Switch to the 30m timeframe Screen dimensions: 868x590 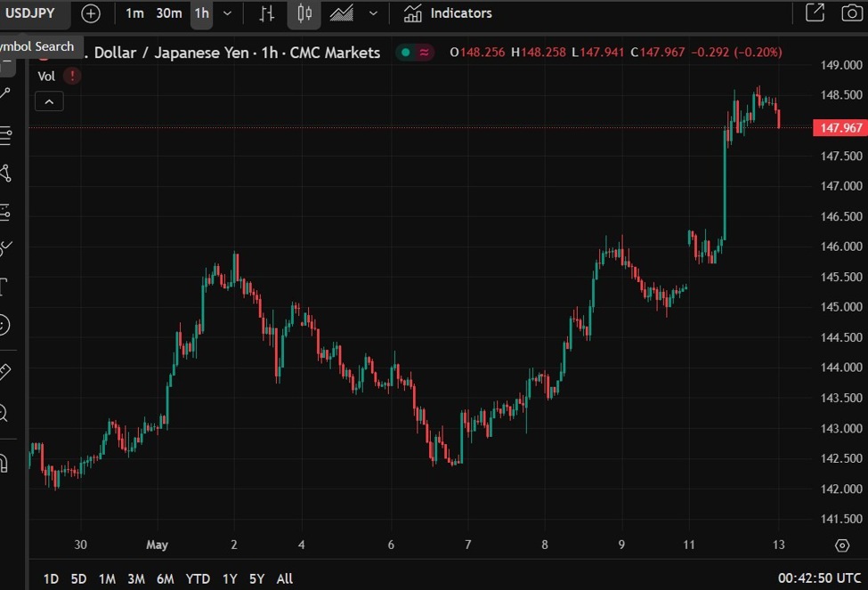(168, 13)
